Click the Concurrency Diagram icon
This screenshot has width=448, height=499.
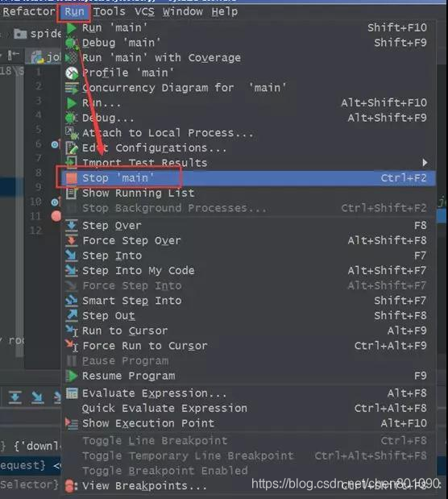(x=72, y=88)
